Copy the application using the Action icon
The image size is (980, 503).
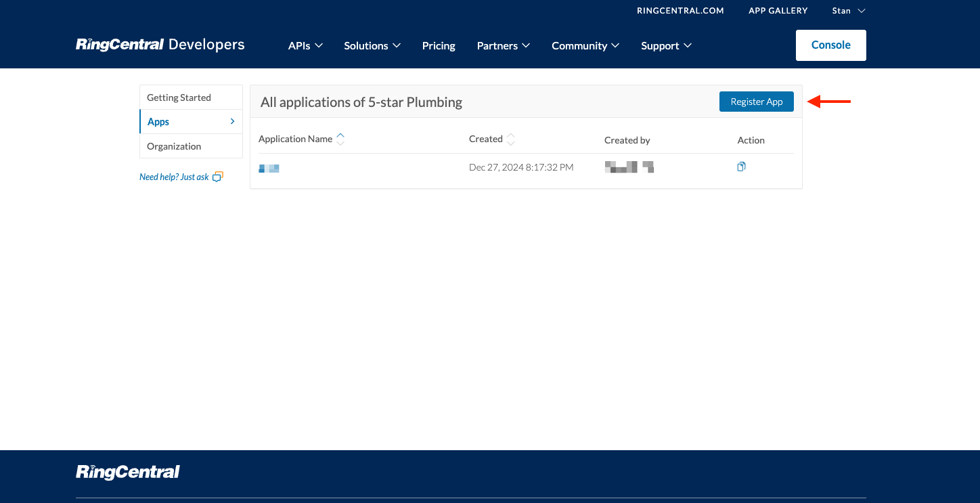pyautogui.click(x=741, y=167)
